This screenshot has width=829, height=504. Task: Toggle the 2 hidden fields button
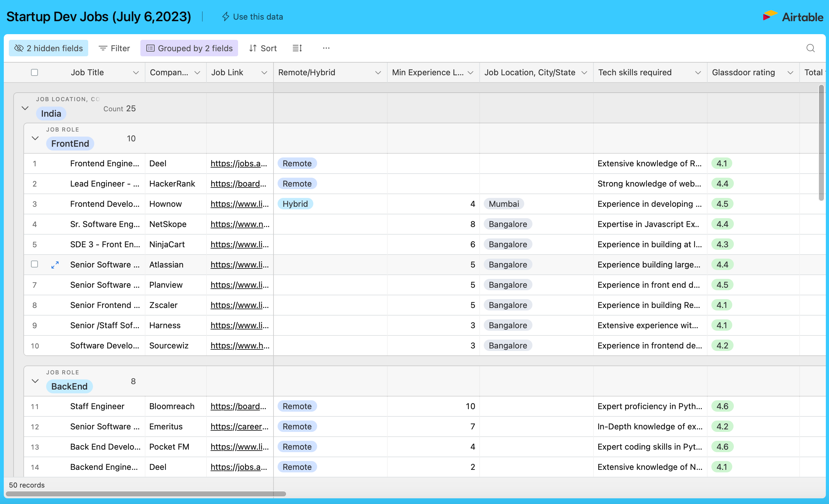coord(48,48)
